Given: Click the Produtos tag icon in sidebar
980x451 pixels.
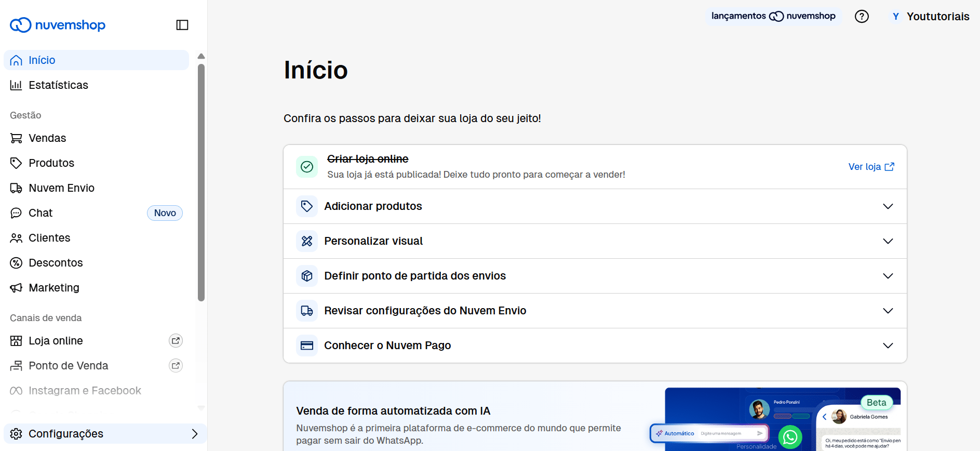Looking at the screenshot, I should click(x=16, y=163).
